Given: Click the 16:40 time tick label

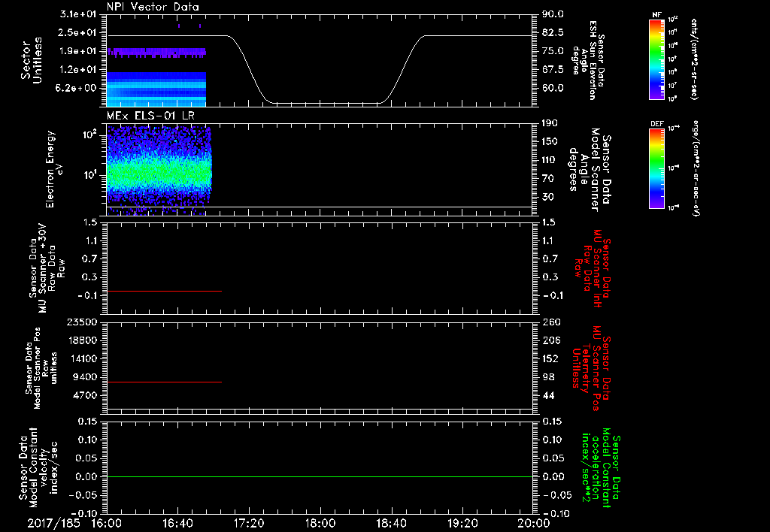Looking at the screenshot, I should pos(177,523).
